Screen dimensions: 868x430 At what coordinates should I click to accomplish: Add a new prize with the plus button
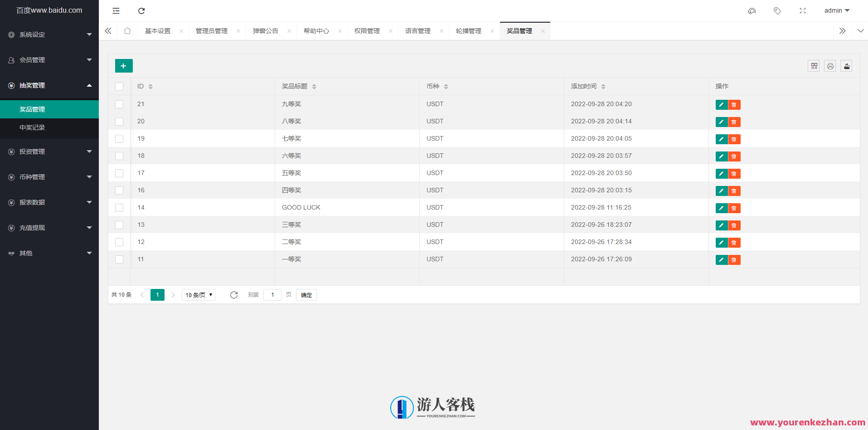click(123, 65)
